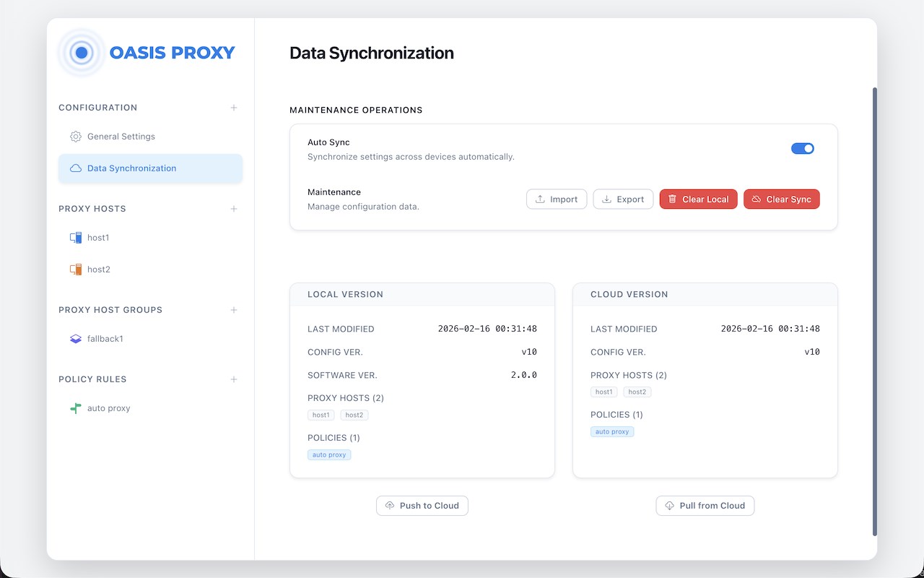Click the trash icon on Clear Local
This screenshot has height=578, width=924.
(x=673, y=199)
